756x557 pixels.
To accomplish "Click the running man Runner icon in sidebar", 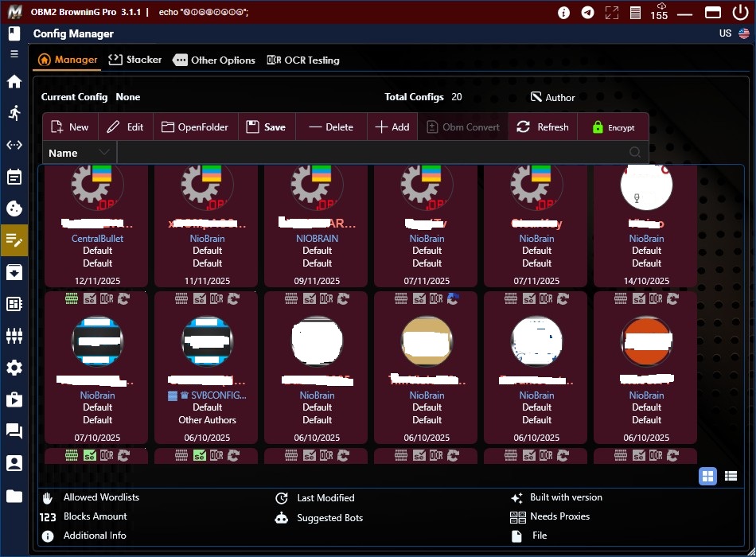I will coord(14,113).
